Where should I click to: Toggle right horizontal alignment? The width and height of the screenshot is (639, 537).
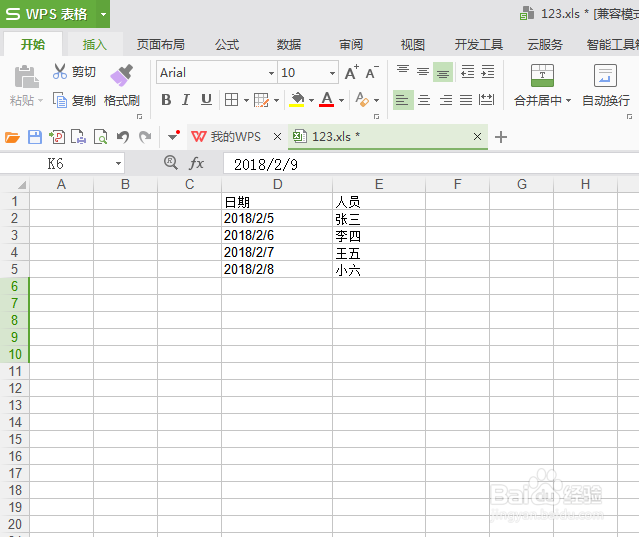point(445,100)
